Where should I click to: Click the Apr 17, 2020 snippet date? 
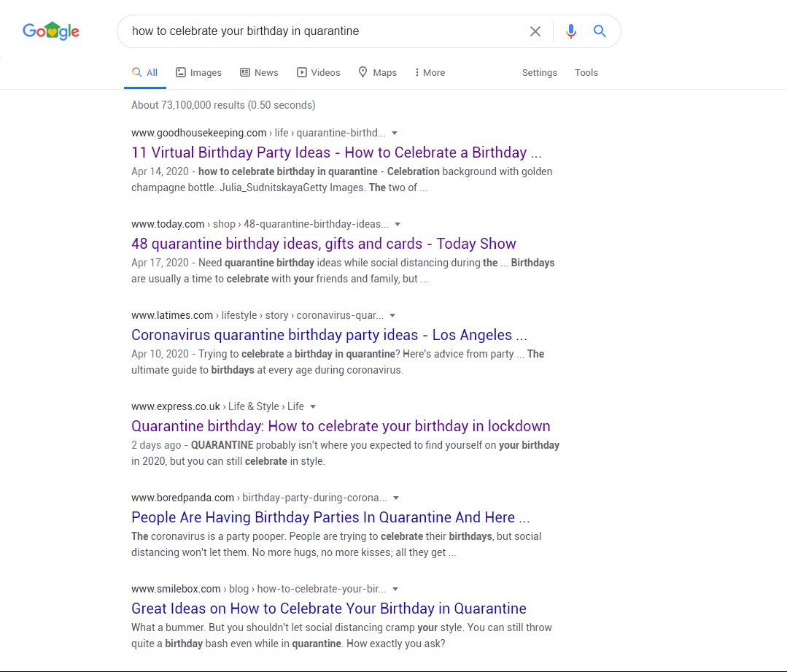[160, 263]
